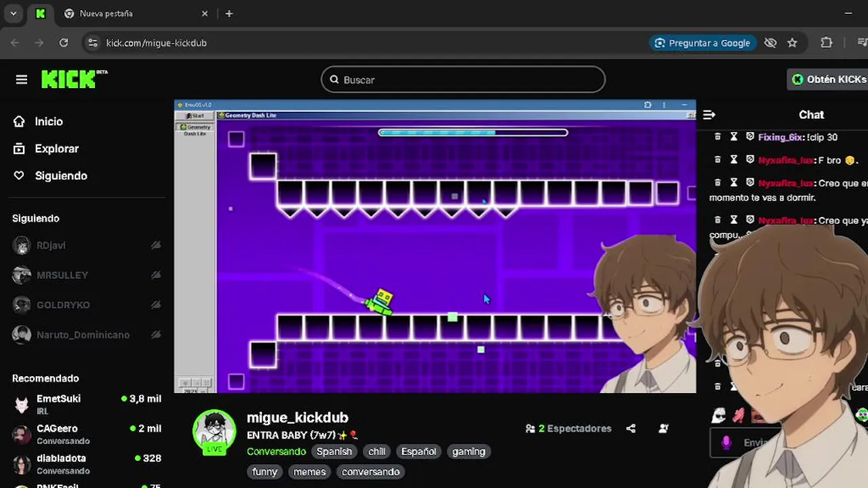Timeout sender of "F bro" with hourglass icon
Viewport: 868px width, 488px height.
[x=734, y=160]
